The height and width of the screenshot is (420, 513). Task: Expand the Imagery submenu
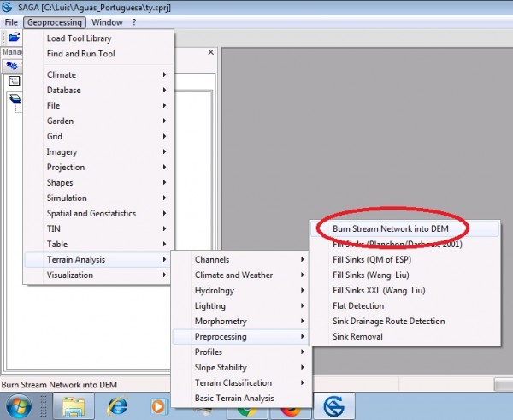click(98, 151)
